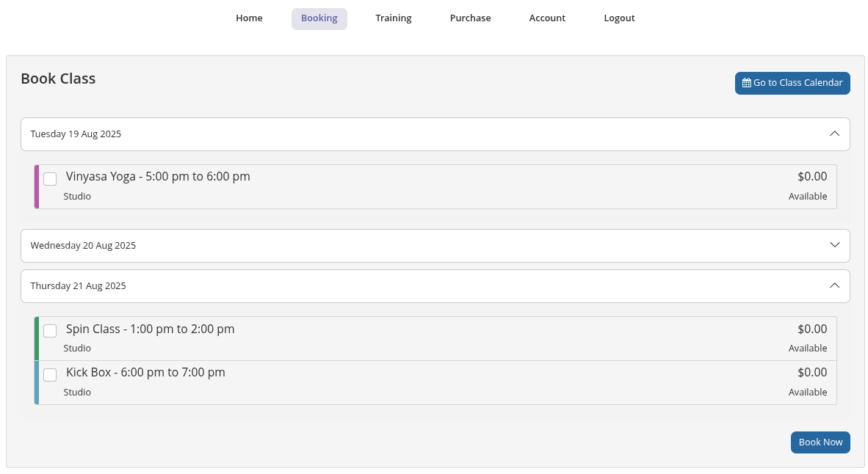Image resolution: width=868 pixels, height=474 pixels.
Task: Tick the Kick Box class checkbox
Action: (50, 375)
